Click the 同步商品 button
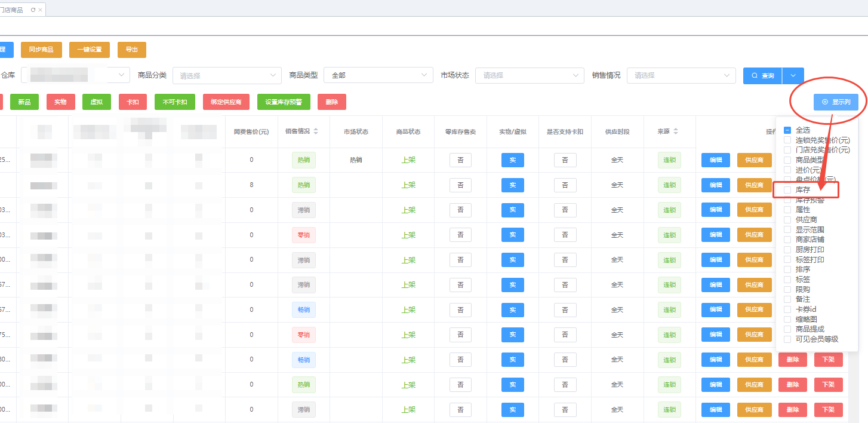Viewport: 868px width, 423px height. pos(41,50)
